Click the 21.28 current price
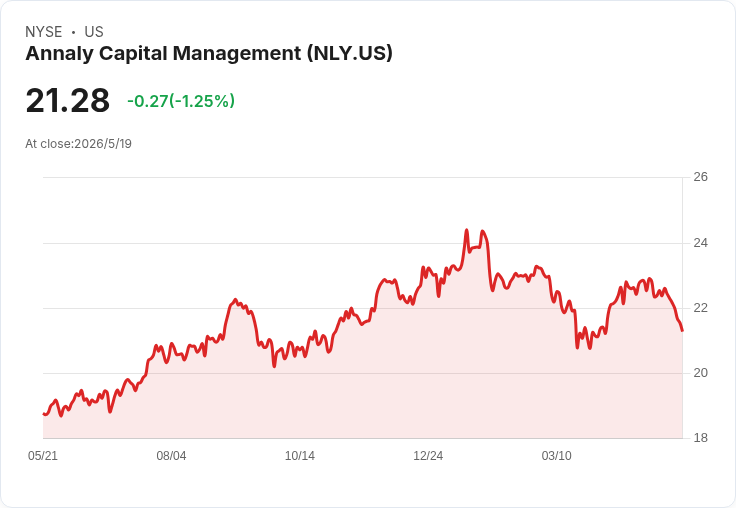Screen dimensions: 736x508 point(68,100)
